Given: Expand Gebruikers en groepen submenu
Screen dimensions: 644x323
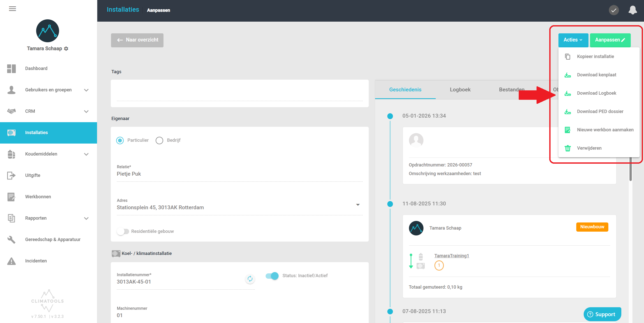Looking at the screenshot, I should tap(86, 90).
